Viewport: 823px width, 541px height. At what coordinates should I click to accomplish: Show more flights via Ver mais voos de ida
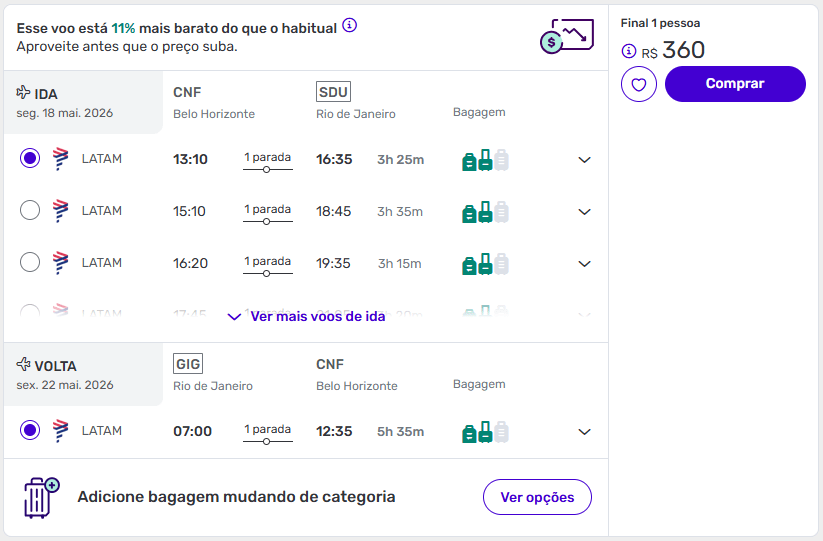[306, 316]
